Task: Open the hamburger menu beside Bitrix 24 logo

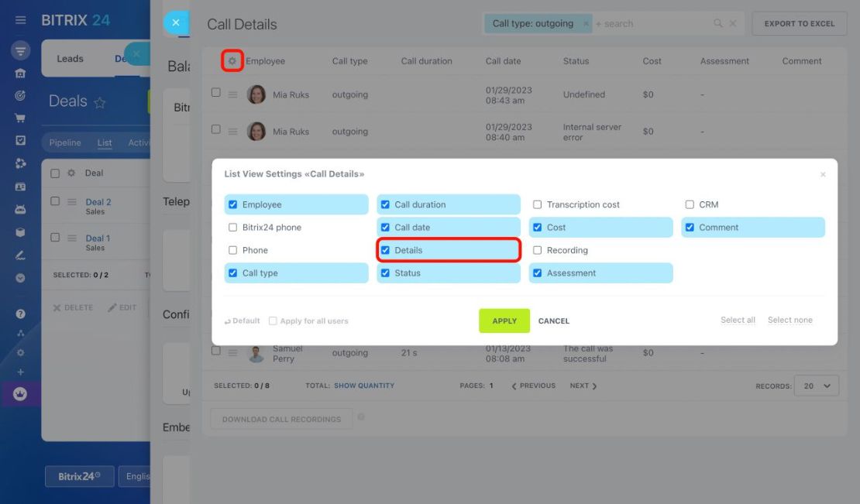Action: [20, 20]
